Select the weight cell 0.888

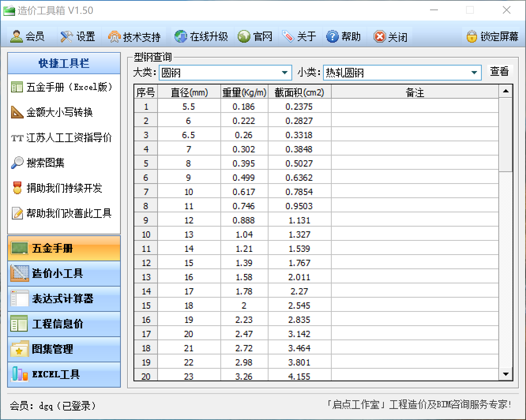tap(244, 220)
